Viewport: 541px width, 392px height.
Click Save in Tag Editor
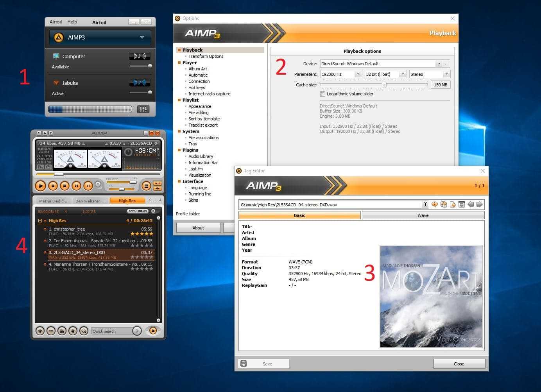click(263, 364)
